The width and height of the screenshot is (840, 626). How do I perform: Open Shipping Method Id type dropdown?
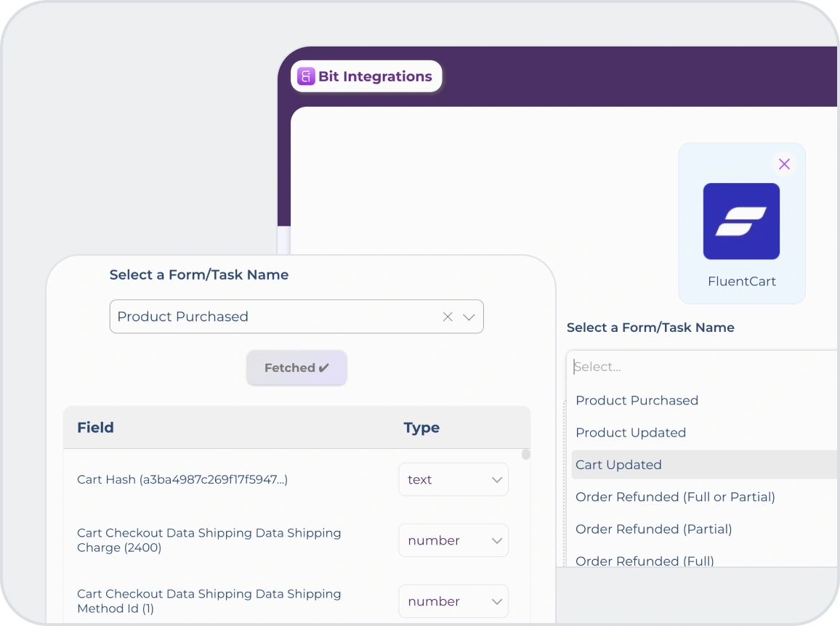(x=453, y=601)
